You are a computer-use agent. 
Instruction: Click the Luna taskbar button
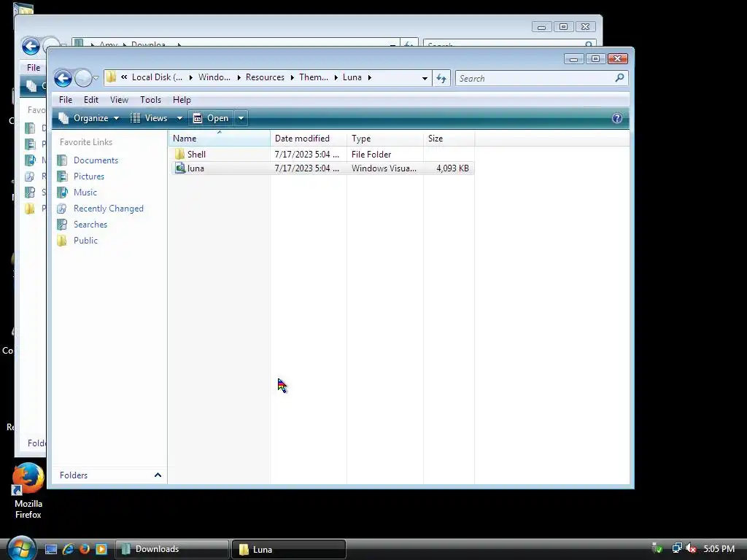pos(289,549)
